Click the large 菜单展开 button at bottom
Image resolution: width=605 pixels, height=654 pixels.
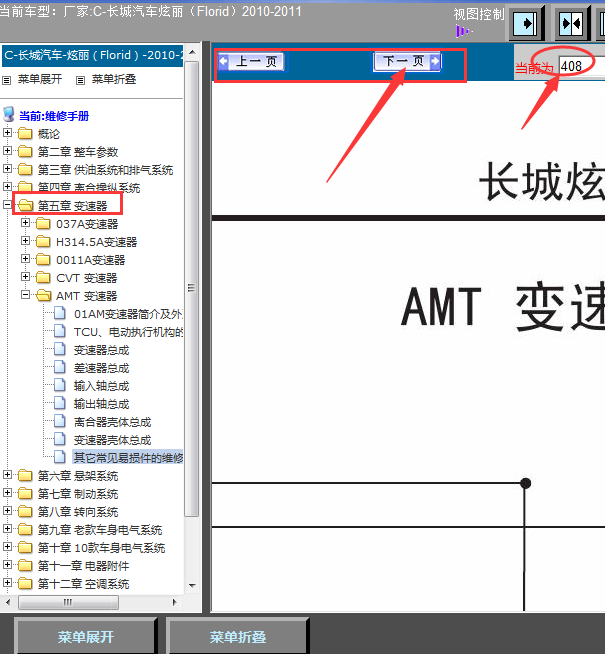click(85, 636)
